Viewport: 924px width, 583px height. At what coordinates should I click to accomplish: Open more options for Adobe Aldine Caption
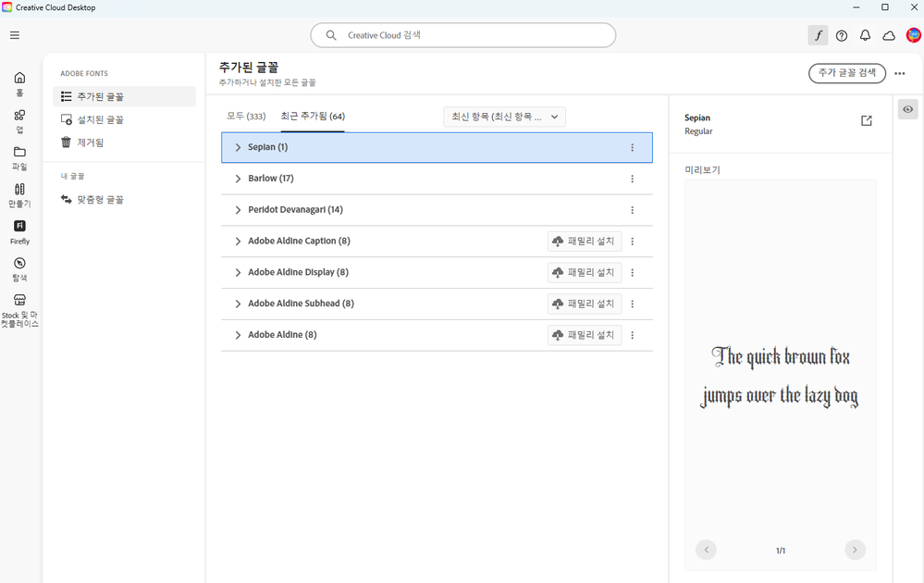pos(633,242)
